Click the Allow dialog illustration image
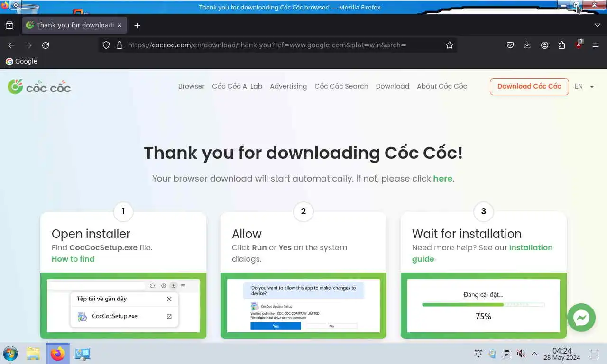607x364 pixels. (x=303, y=306)
